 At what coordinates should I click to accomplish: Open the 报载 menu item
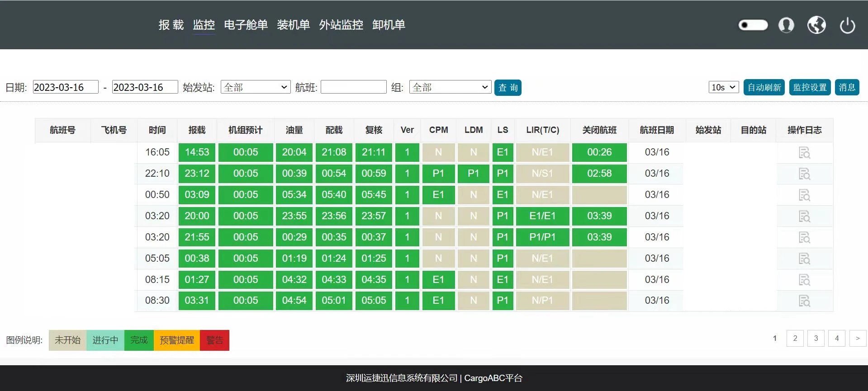coord(171,25)
